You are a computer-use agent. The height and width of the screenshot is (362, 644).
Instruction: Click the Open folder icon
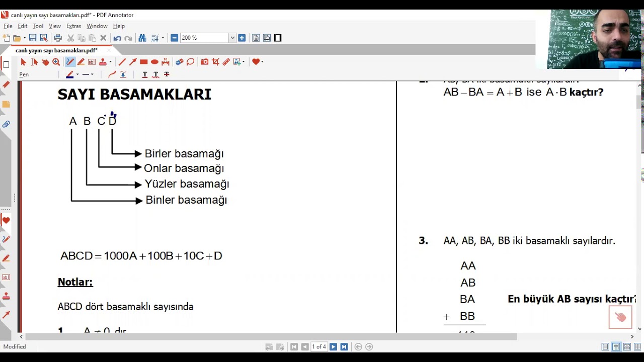pos(17,38)
